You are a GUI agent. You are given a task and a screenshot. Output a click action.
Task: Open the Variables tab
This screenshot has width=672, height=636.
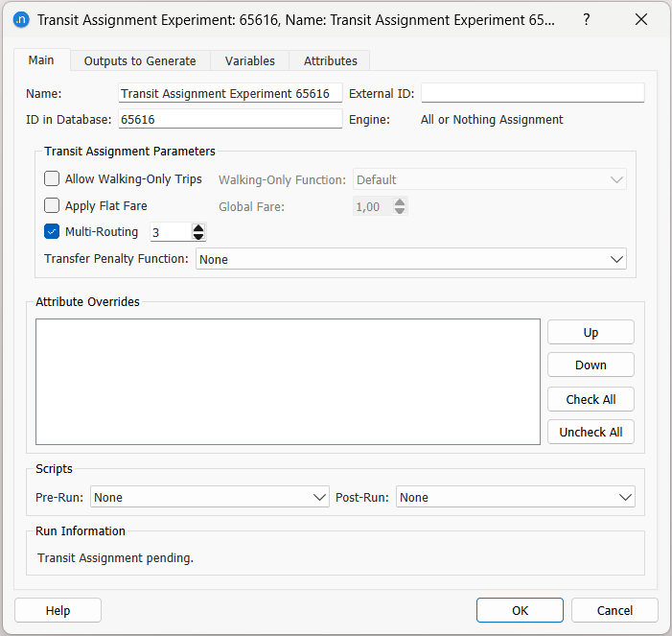tap(249, 60)
